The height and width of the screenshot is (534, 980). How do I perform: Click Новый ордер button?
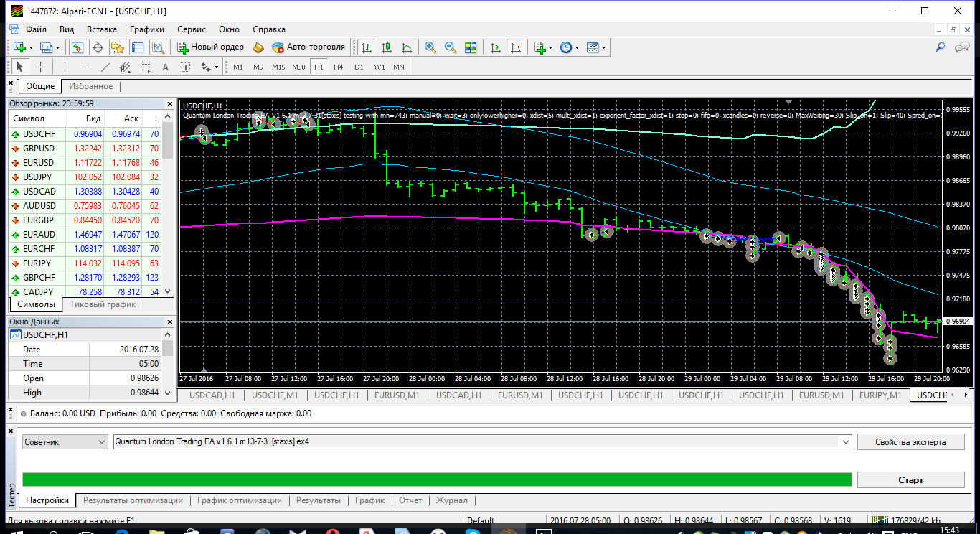pos(211,47)
